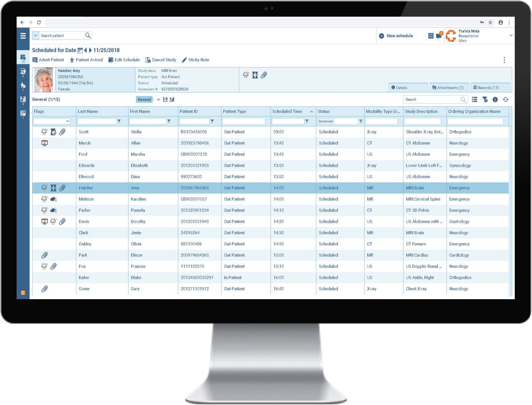Toggle the filter funnel on First Name column

click(169, 121)
